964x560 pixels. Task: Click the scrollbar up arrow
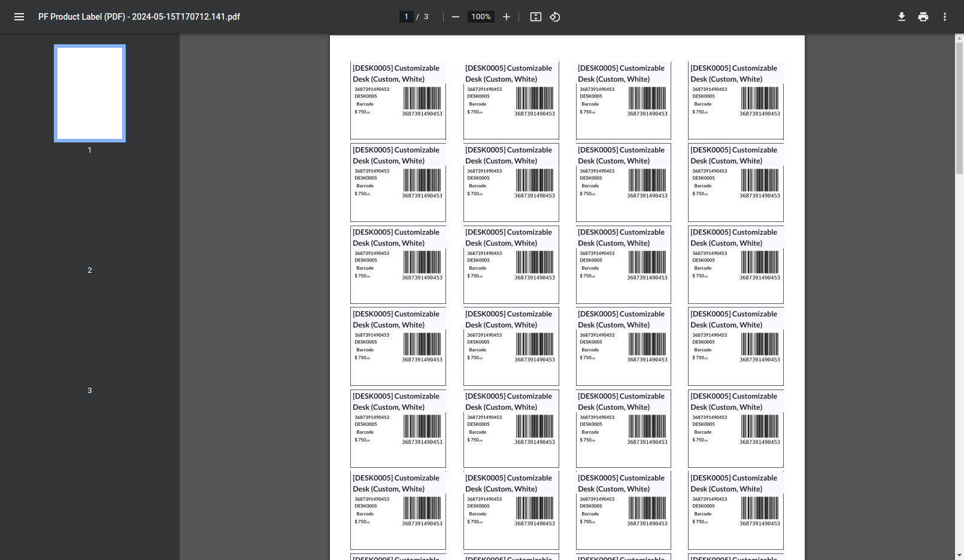pyautogui.click(x=960, y=38)
